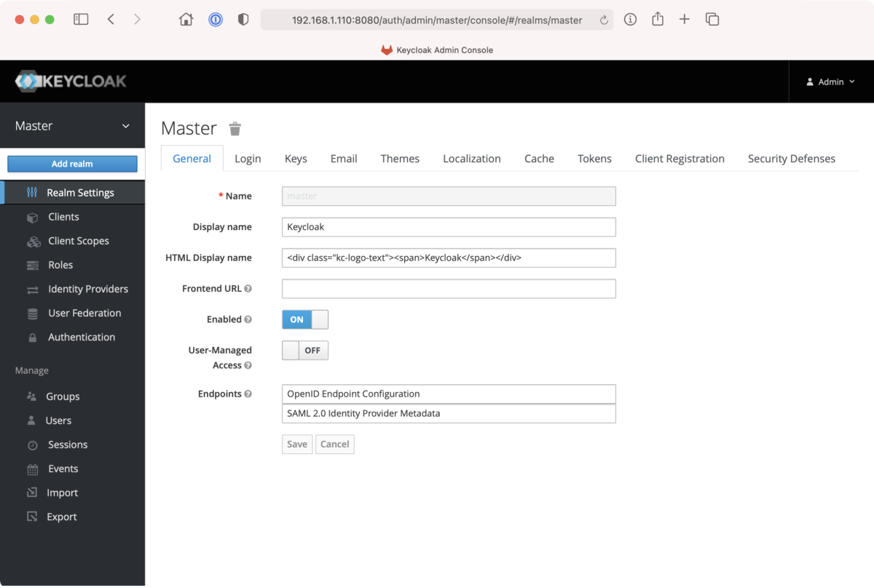Expand the Master realm selector dropdown
This screenshot has height=588, width=874.
(72, 126)
